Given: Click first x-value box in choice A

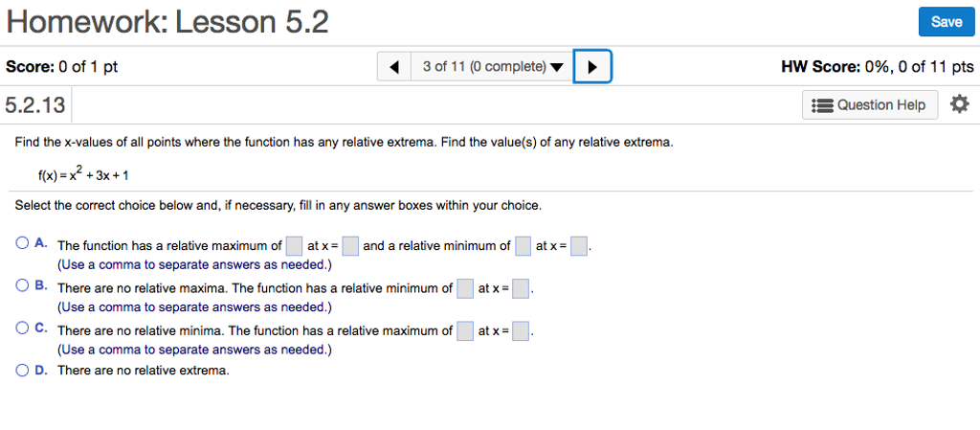Looking at the screenshot, I should tap(350, 246).
